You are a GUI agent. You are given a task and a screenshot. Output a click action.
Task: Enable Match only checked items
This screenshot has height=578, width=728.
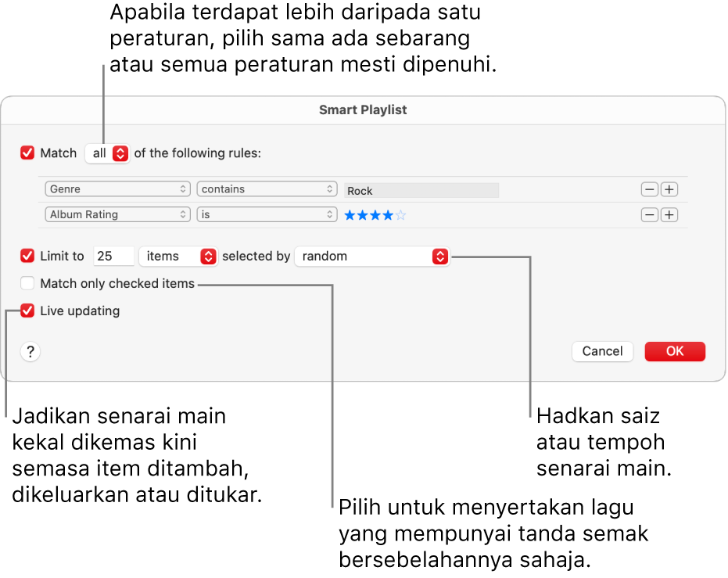coord(27,283)
